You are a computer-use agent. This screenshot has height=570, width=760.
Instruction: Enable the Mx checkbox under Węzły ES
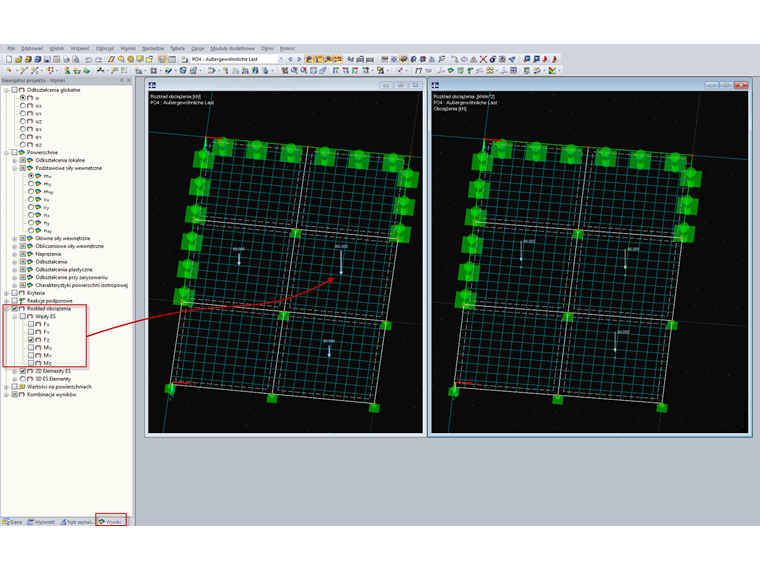(x=31, y=348)
